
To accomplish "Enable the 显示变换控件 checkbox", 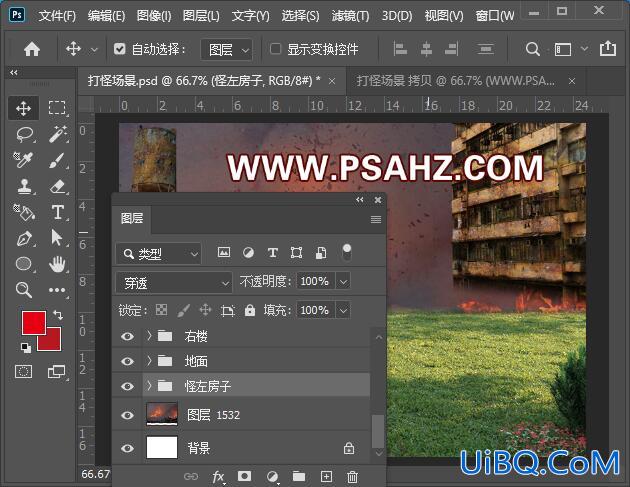I will pos(275,49).
